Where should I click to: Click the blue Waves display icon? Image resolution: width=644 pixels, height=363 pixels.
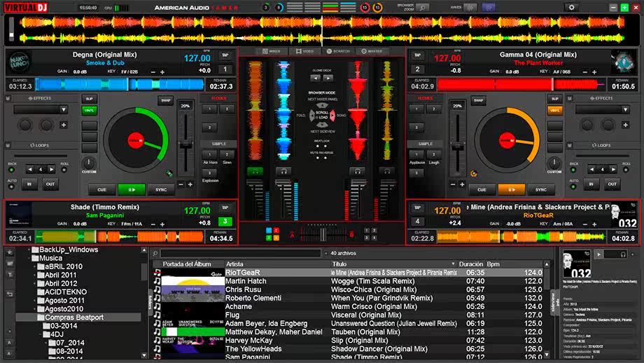pyautogui.click(x=489, y=8)
